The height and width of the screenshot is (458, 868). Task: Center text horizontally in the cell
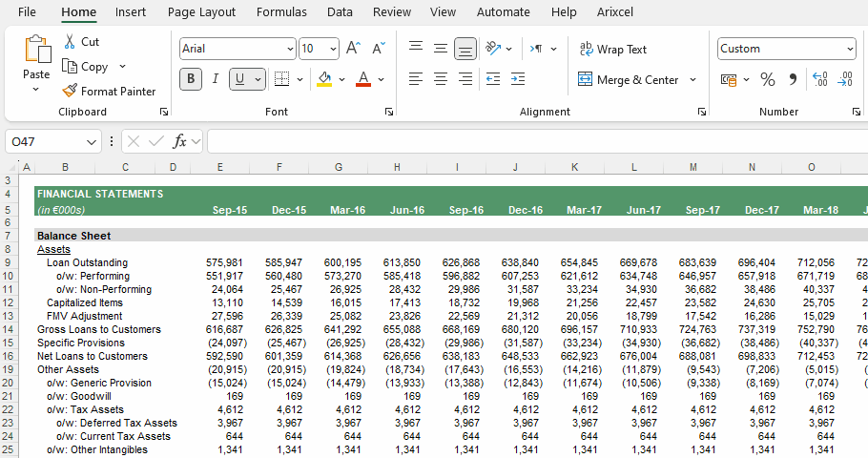tap(441, 79)
